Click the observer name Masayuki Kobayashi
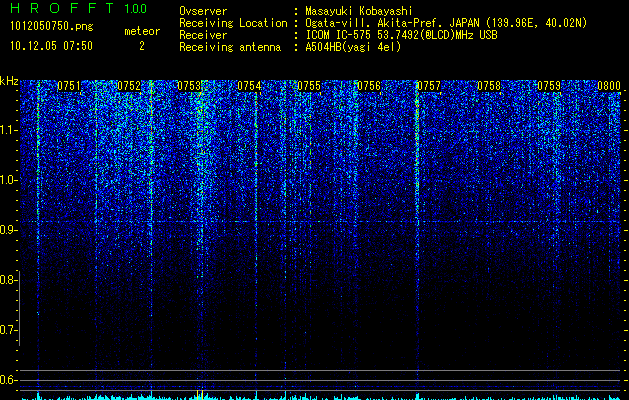Viewport: 629px width, 400px height. point(359,11)
